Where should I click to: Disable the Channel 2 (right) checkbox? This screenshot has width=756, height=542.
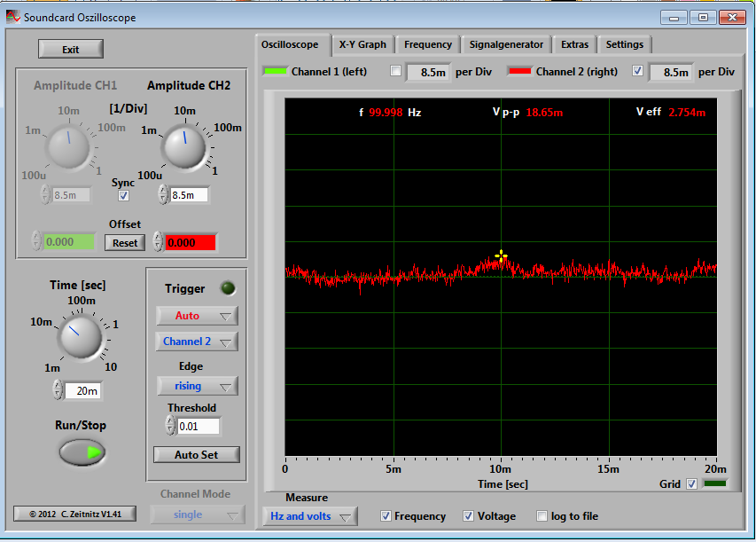coord(637,71)
